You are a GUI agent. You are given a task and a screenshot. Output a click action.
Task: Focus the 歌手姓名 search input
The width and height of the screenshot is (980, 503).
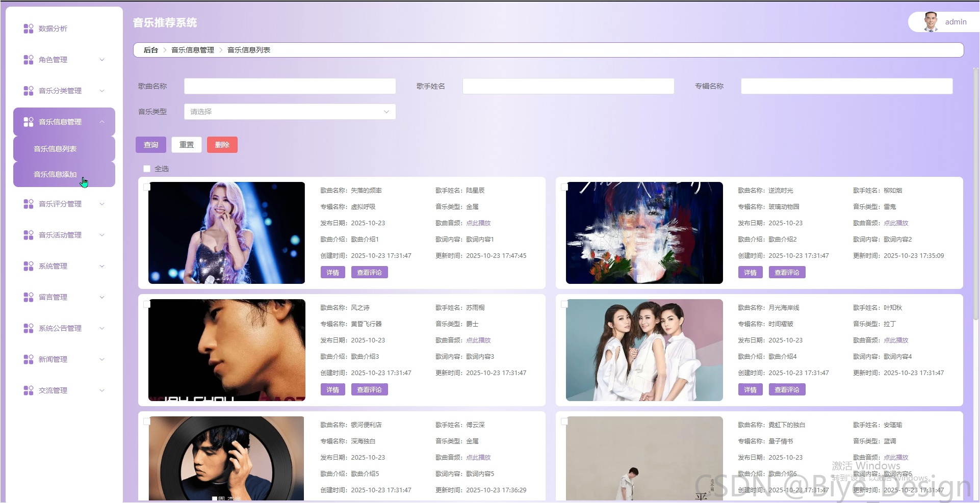568,86
